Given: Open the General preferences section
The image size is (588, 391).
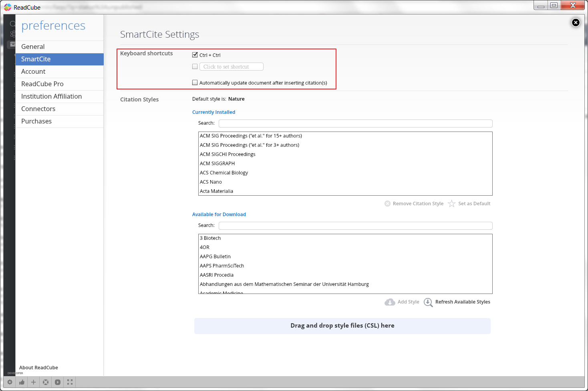Looking at the screenshot, I should point(59,47).
